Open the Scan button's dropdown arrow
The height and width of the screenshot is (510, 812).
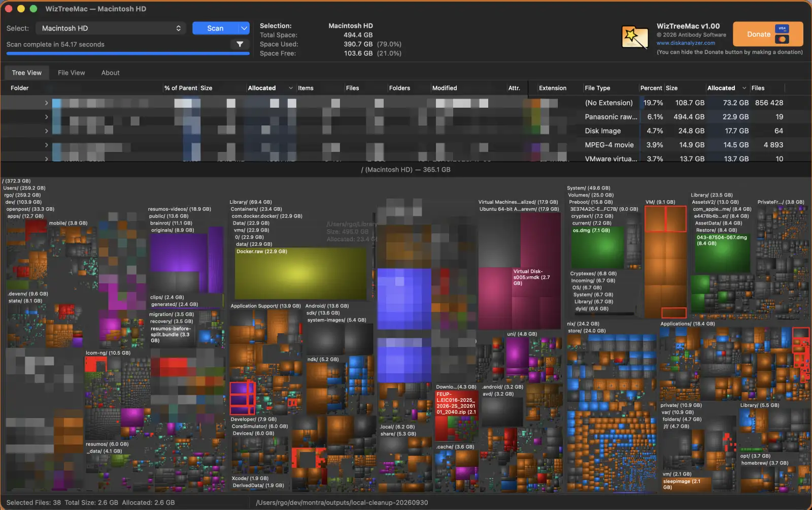244,28
